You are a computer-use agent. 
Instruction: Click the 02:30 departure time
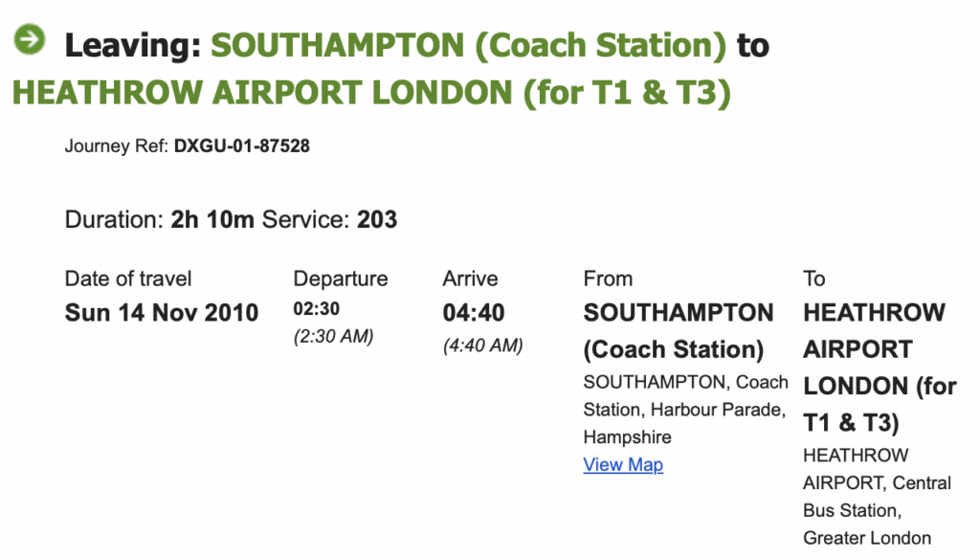point(317,309)
